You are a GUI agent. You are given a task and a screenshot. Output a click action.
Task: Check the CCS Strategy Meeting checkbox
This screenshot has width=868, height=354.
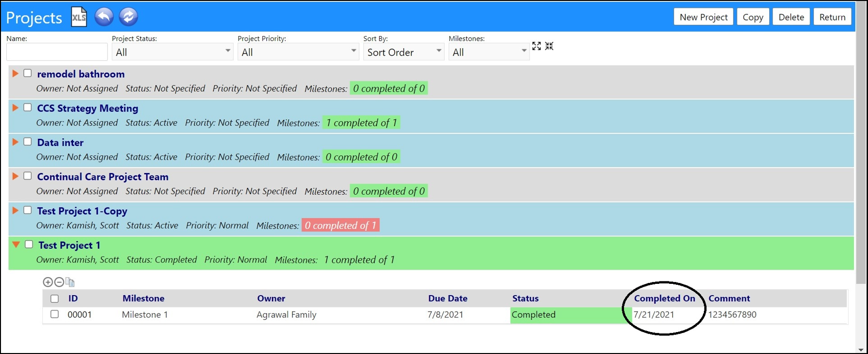(28, 107)
